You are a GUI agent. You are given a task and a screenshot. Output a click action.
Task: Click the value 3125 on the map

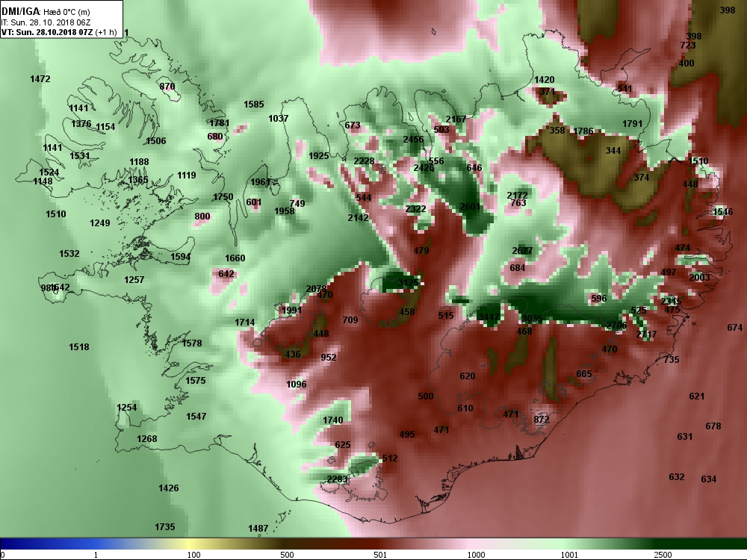(408, 283)
